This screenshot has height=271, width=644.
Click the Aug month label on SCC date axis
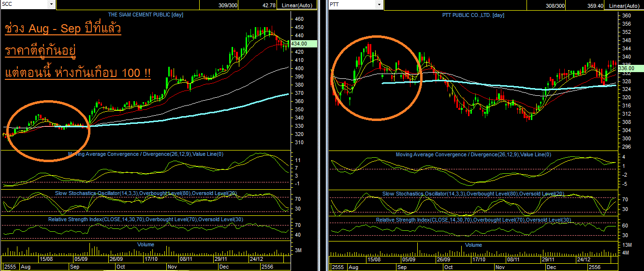pos(26,267)
